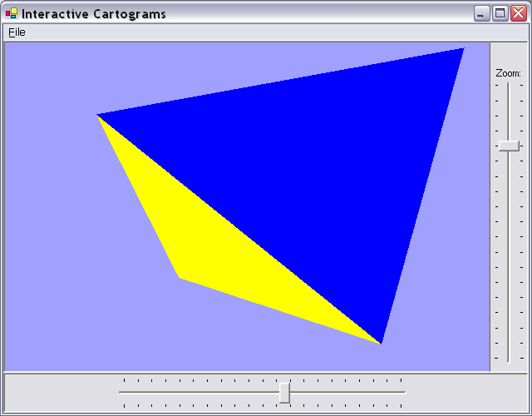
Task: Maximize the Interactive Cartograms window
Action: tap(500, 13)
